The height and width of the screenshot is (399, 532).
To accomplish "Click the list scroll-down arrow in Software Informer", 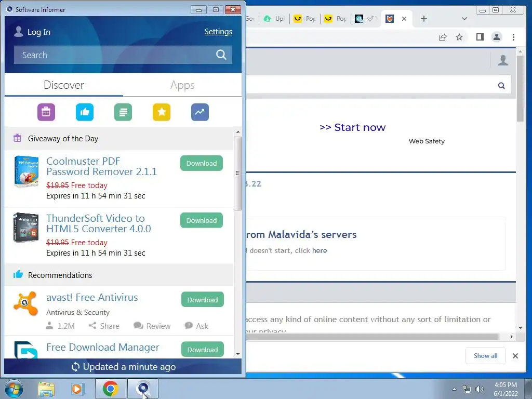I will pos(238,354).
